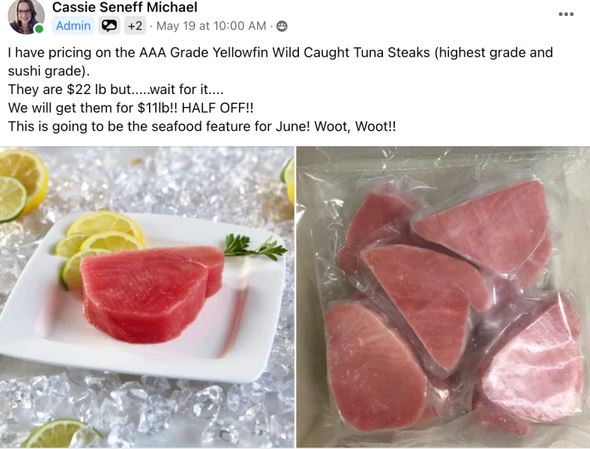The image size is (590, 449).
Task: Open Cassie Seneff Michael's profile name link
Action: [x=125, y=7]
